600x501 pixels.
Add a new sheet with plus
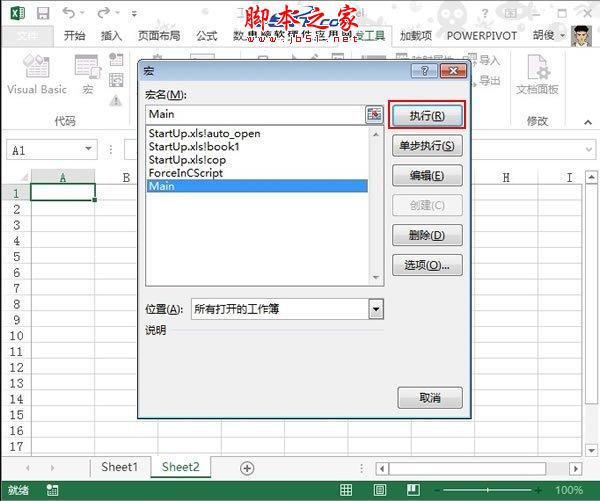point(247,468)
